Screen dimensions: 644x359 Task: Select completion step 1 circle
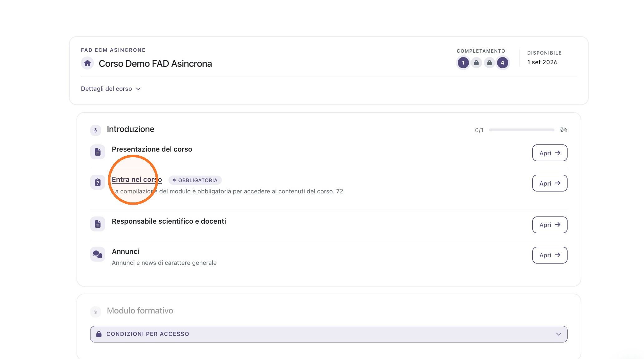(x=463, y=63)
